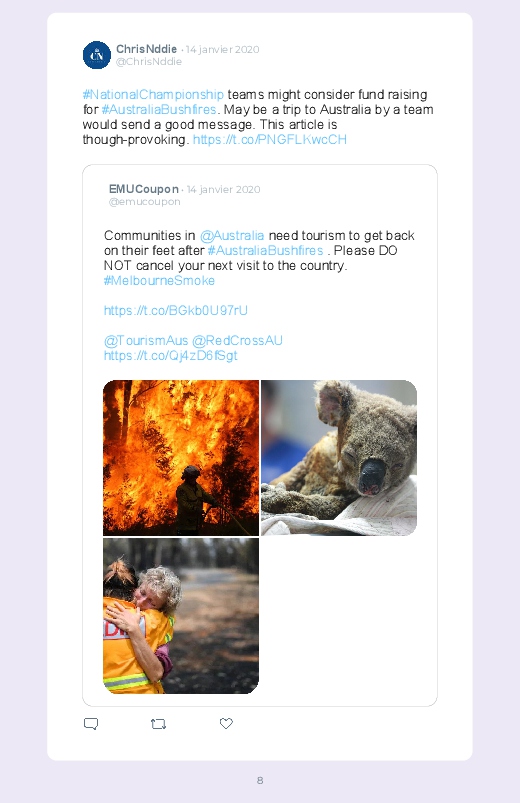
Task: View the firefighter bushfire photo
Action: coord(181,458)
